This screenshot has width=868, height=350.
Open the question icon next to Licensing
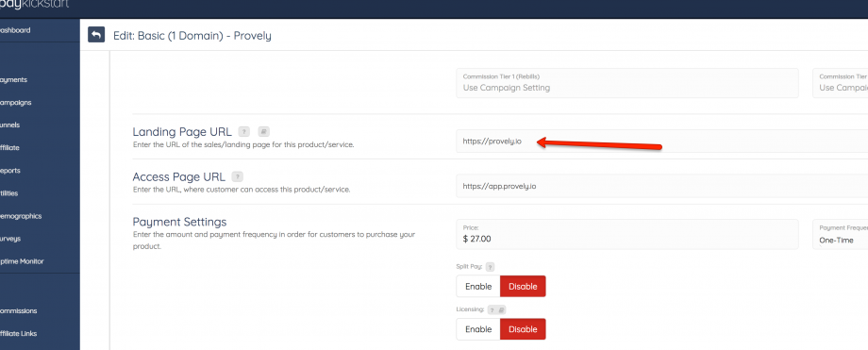492,310
